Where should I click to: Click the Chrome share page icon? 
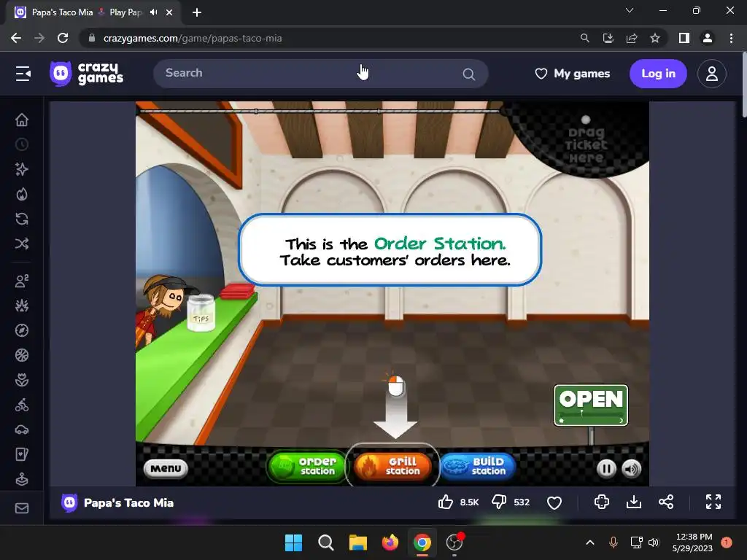coord(632,38)
